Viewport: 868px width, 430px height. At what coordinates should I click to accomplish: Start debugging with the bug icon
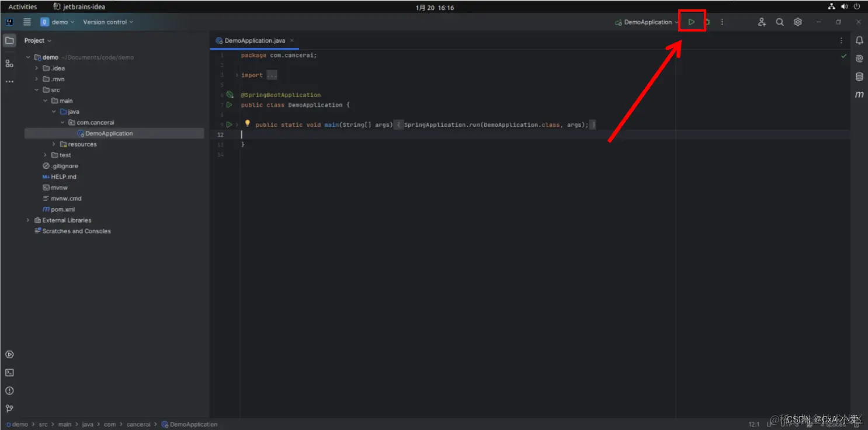point(707,22)
